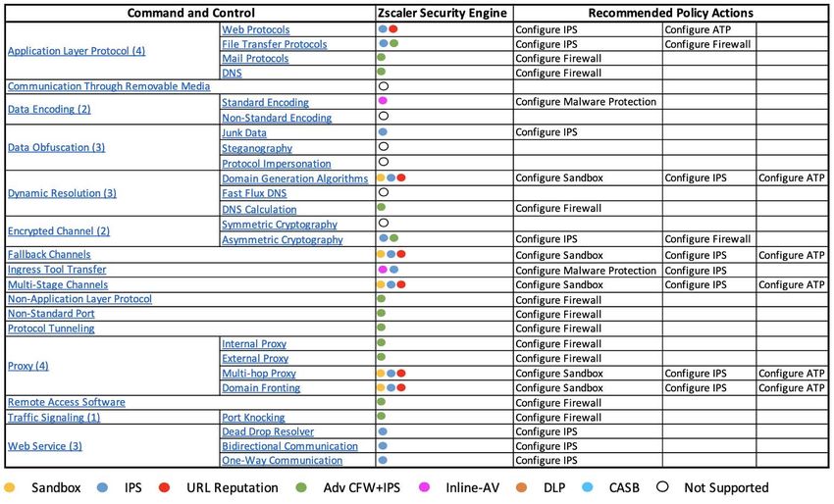Click the Fast Flux DNS link

[x=254, y=193]
